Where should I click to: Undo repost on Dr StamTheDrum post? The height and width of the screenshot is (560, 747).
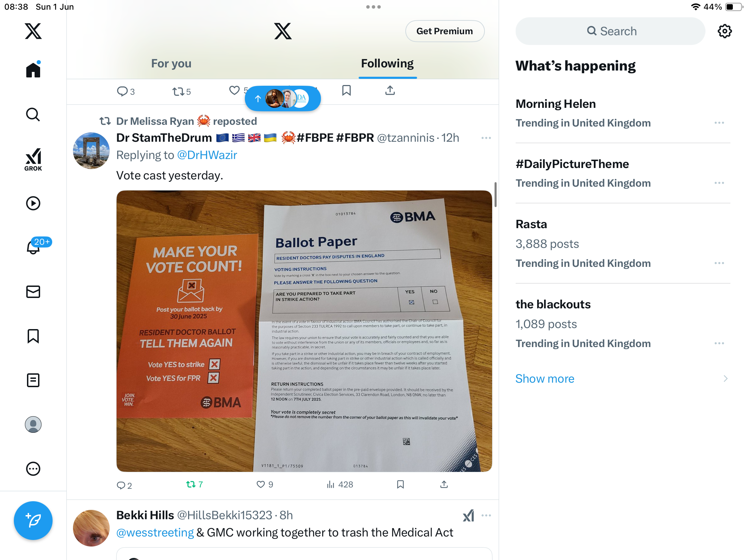194,485
